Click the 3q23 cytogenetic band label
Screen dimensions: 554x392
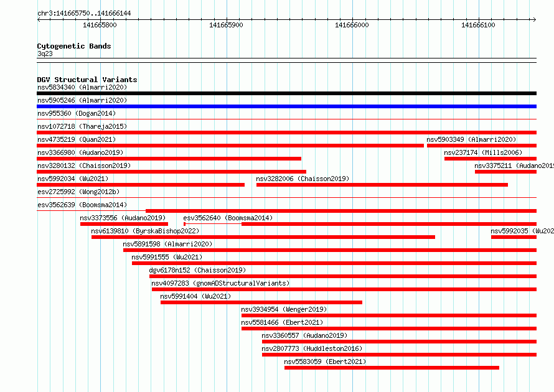pos(45,54)
